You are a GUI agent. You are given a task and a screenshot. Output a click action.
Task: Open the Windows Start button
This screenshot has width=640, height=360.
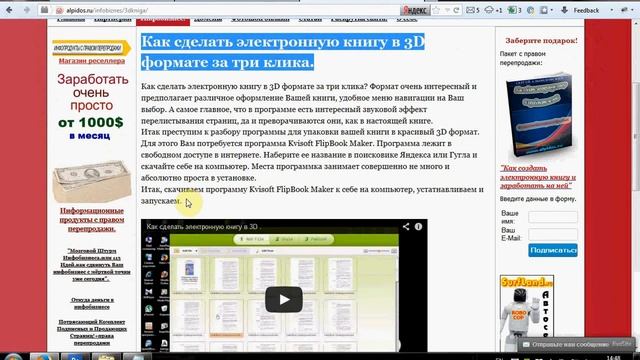pos(13,357)
